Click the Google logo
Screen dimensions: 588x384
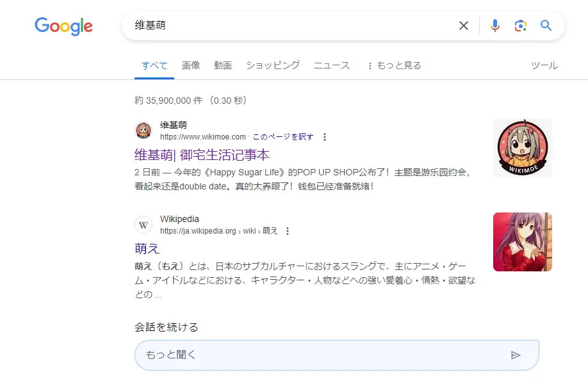point(63,26)
